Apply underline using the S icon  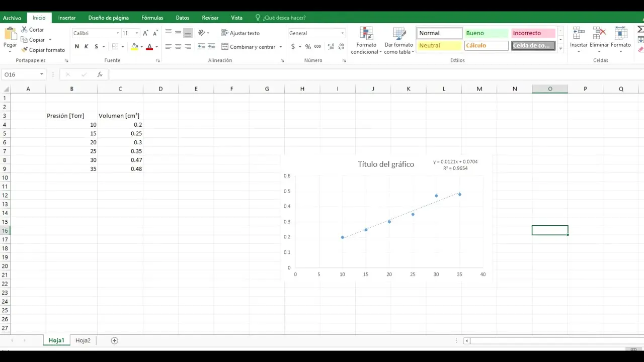click(x=95, y=46)
